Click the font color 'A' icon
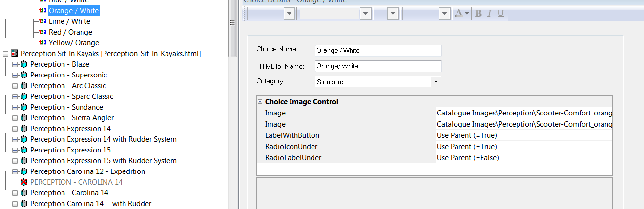Image resolution: width=644 pixels, height=209 pixels. click(x=458, y=14)
